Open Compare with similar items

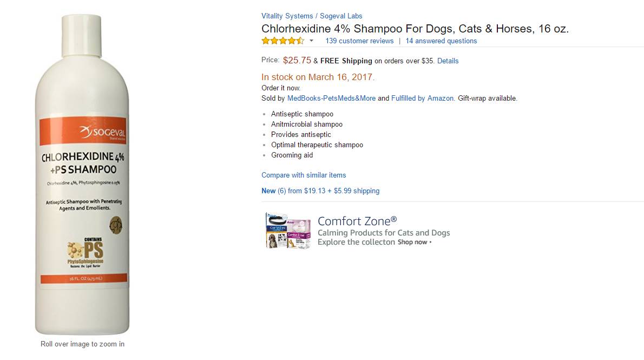click(x=304, y=175)
